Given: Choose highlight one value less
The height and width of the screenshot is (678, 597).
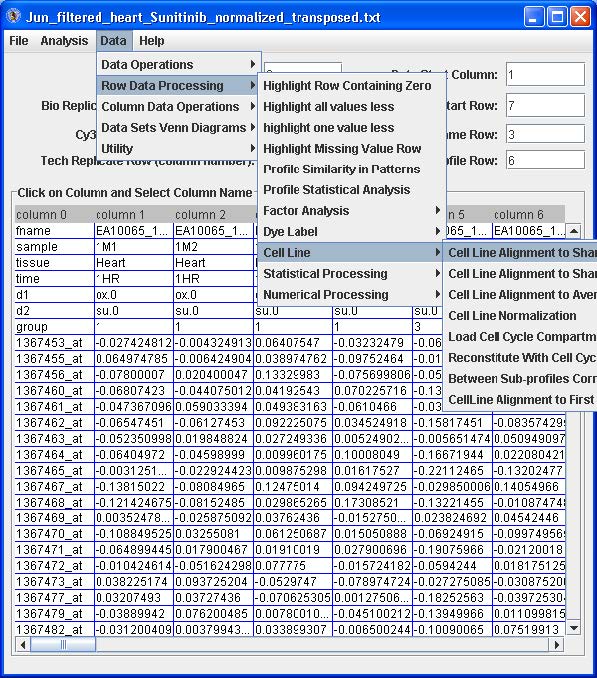Looking at the screenshot, I should (x=351, y=128).
